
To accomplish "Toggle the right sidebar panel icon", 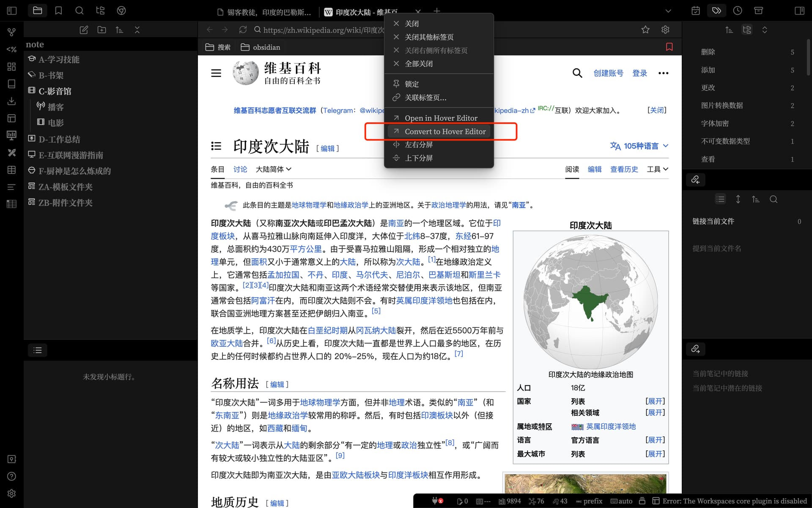I will point(799,11).
